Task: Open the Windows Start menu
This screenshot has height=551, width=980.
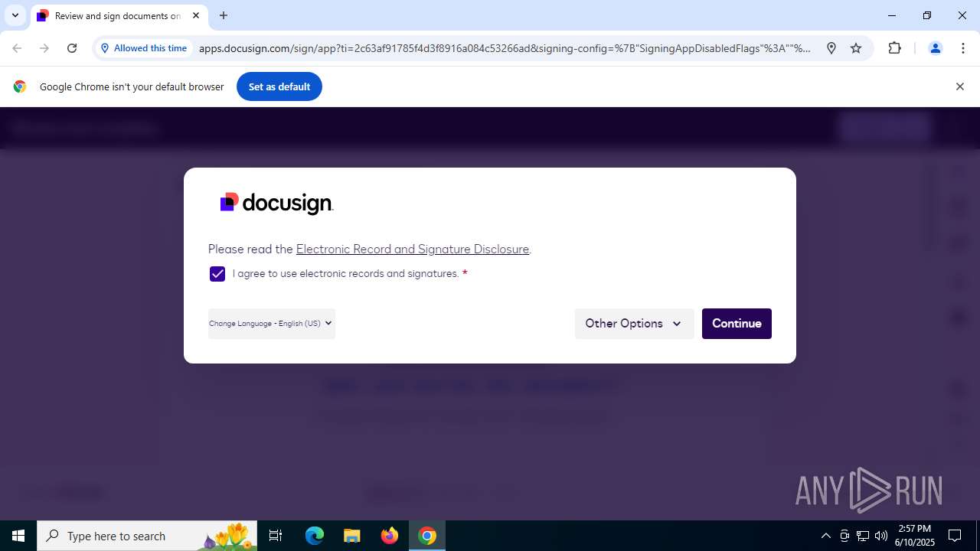Action: [18, 536]
